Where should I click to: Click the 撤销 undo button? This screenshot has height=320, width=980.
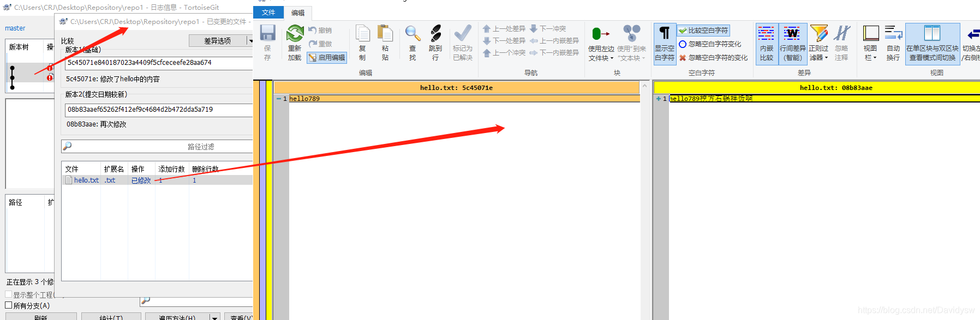(x=320, y=31)
